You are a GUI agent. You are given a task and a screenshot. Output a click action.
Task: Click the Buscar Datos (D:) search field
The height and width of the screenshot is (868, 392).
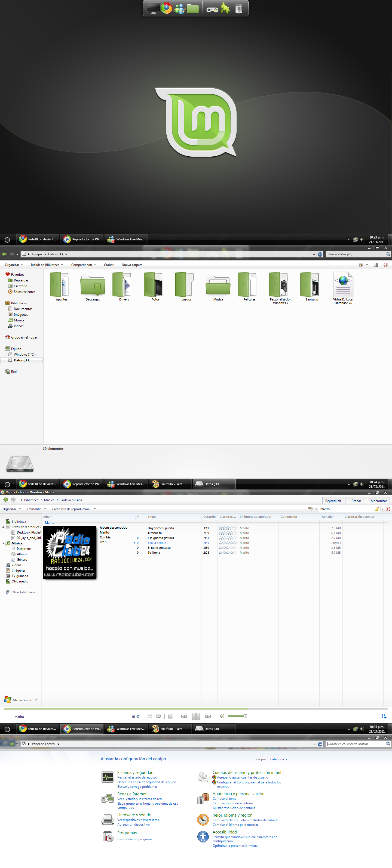tap(356, 255)
